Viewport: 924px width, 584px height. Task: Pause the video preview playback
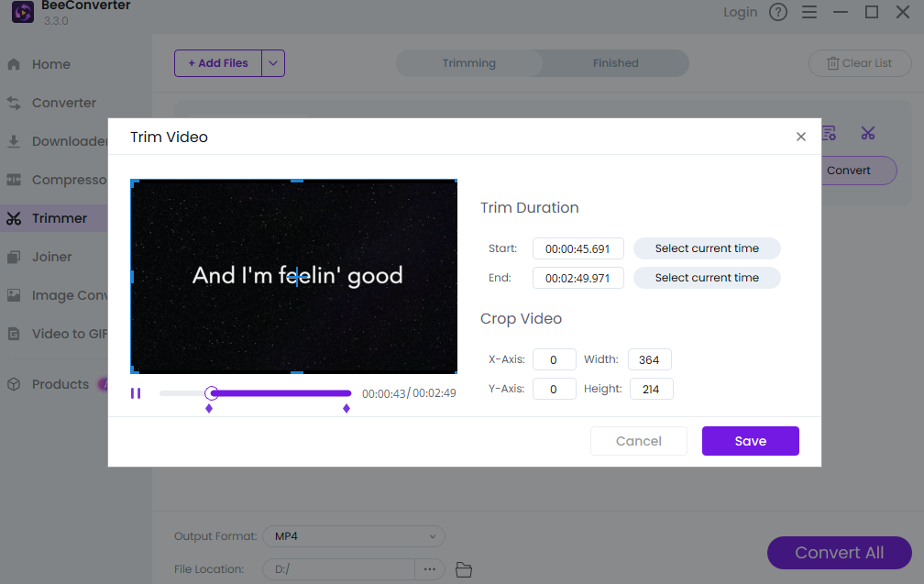click(136, 393)
